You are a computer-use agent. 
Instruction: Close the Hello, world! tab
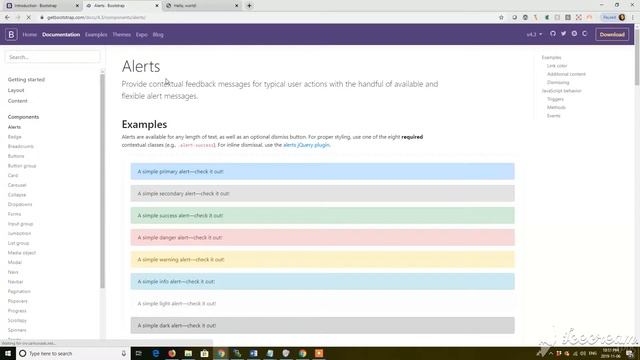point(237,6)
